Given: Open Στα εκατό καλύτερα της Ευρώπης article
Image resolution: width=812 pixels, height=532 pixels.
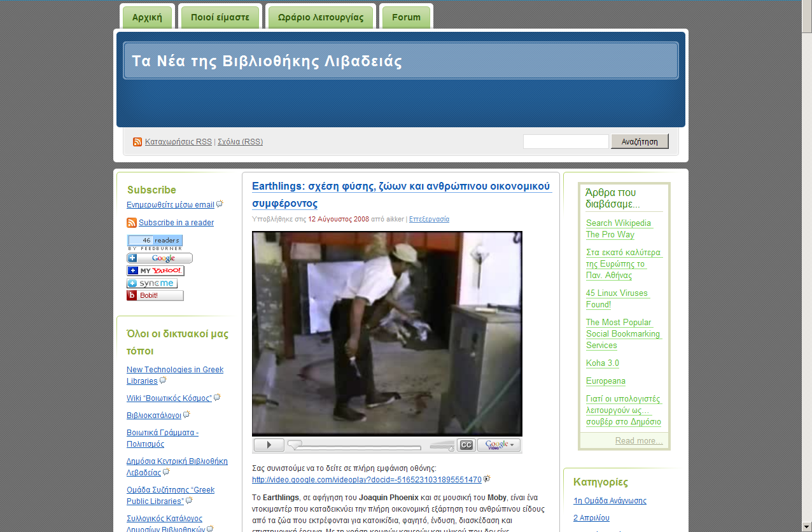Looking at the screenshot, I should click(624, 264).
